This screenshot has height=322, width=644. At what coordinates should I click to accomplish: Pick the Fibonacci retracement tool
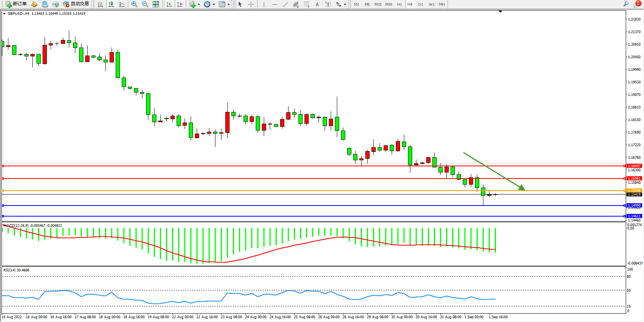[307, 4]
